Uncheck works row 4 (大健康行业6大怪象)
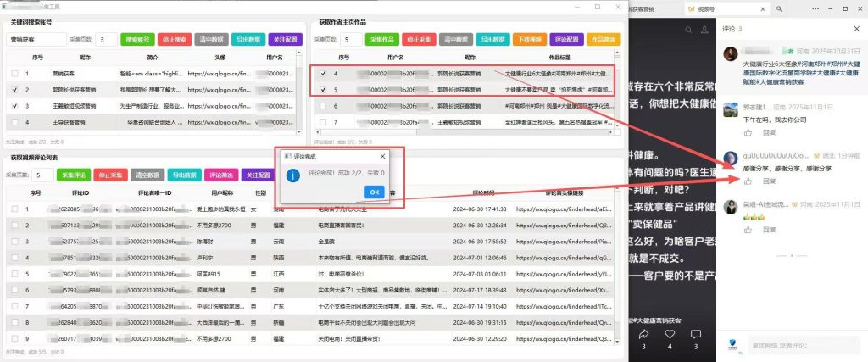Screen dimensions: 868x362 pos(323,73)
